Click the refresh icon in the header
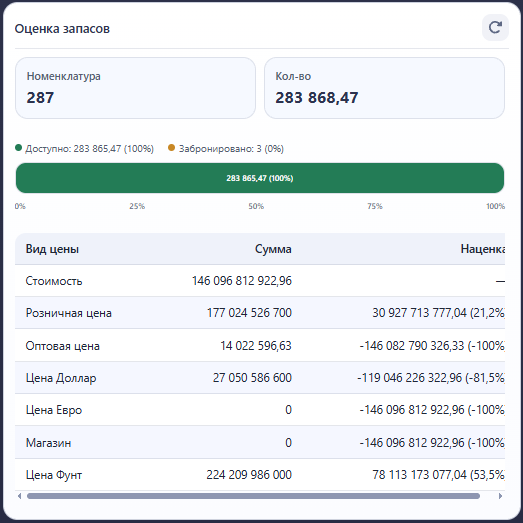 click(495, 27)
